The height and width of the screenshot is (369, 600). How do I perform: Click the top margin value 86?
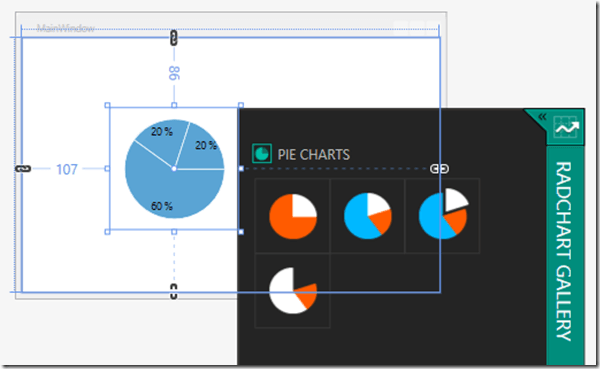coord(174,73)
